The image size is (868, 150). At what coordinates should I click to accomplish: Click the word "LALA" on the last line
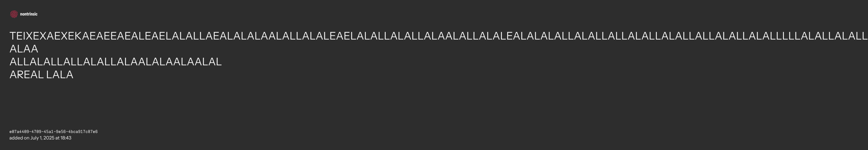(x=60, y=75)
